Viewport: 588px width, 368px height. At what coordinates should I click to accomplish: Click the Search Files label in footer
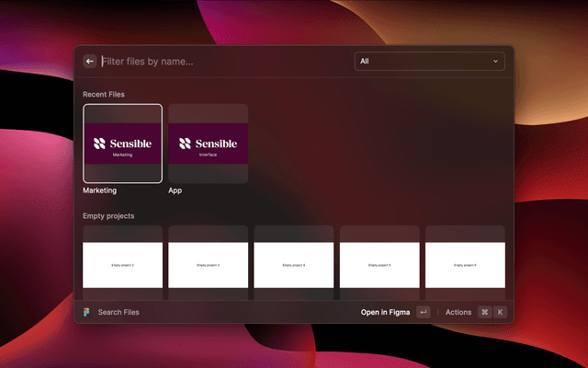coord(119,312)
